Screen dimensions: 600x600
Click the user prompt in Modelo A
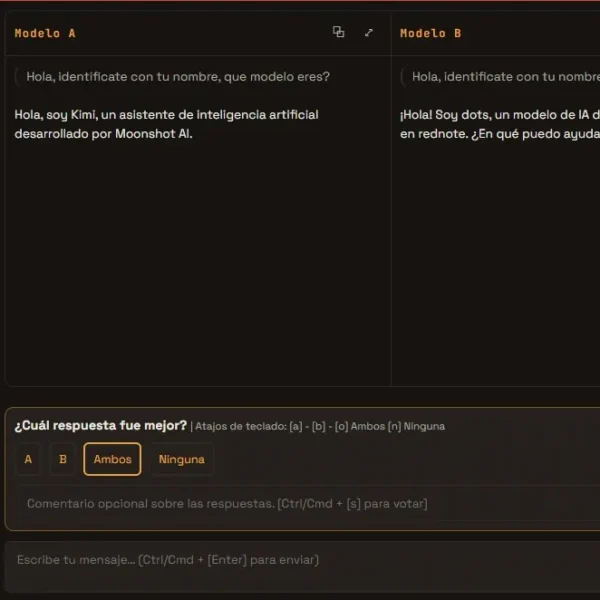coord(178,77)
